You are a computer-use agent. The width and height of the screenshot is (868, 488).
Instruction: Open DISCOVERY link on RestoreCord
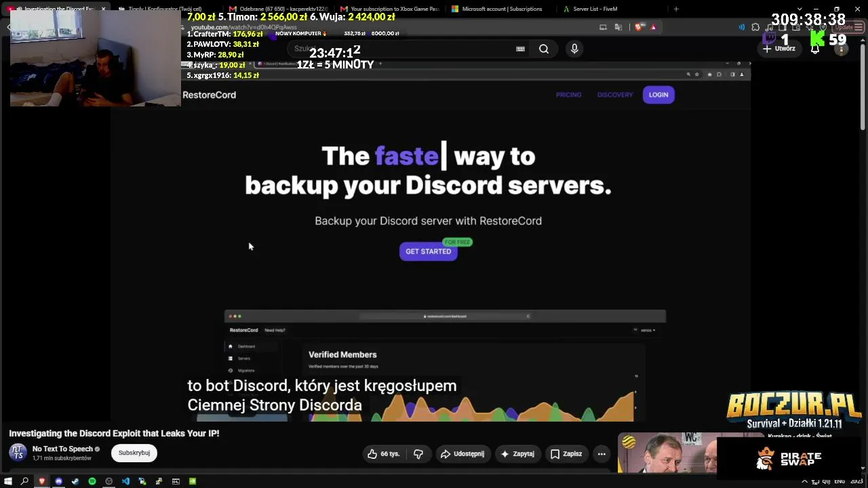[615, 95]
